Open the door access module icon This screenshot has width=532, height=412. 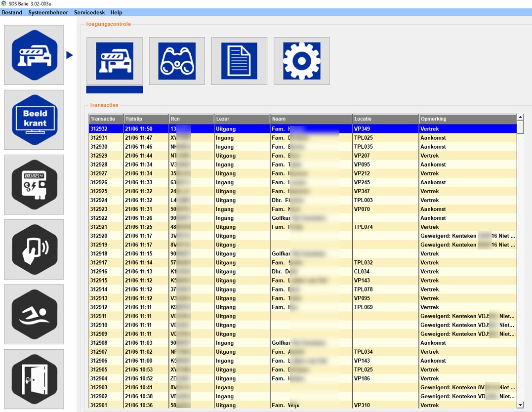34,379
